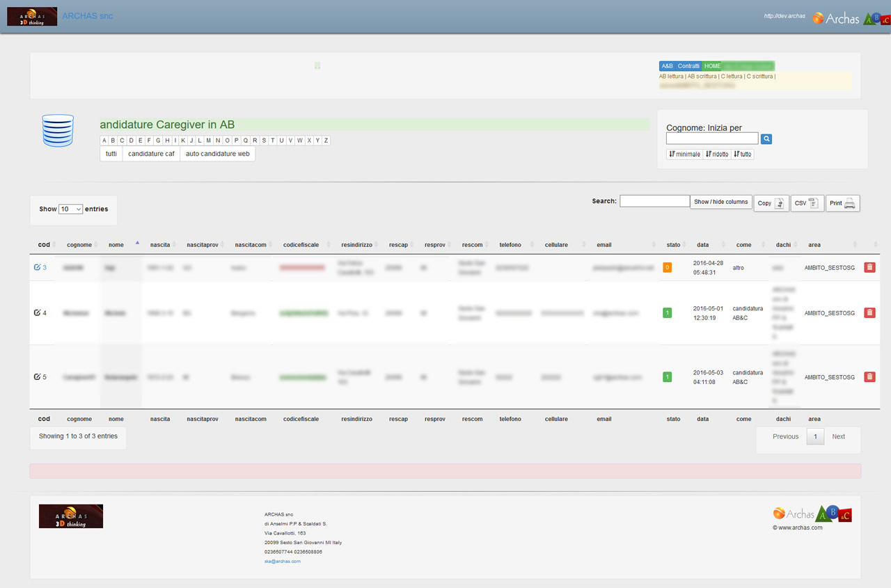
Task: Switch to the 'ridotto' column view
Action: (x=717, y=154)
